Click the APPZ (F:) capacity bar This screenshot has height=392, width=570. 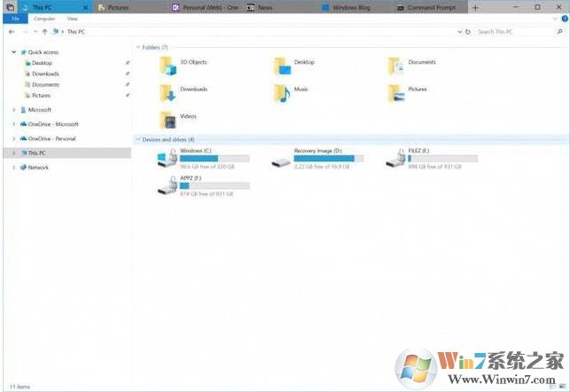pyautogui.click(x=215, y=185)
